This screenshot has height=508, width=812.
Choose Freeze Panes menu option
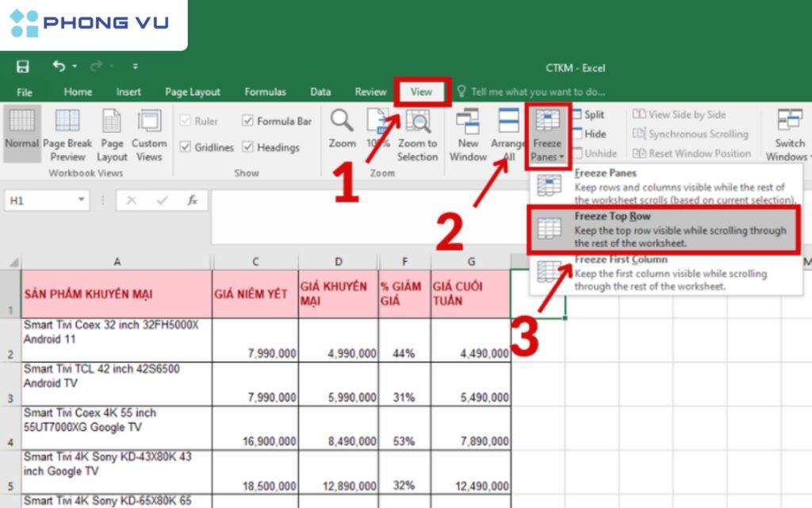coord(665,186)
